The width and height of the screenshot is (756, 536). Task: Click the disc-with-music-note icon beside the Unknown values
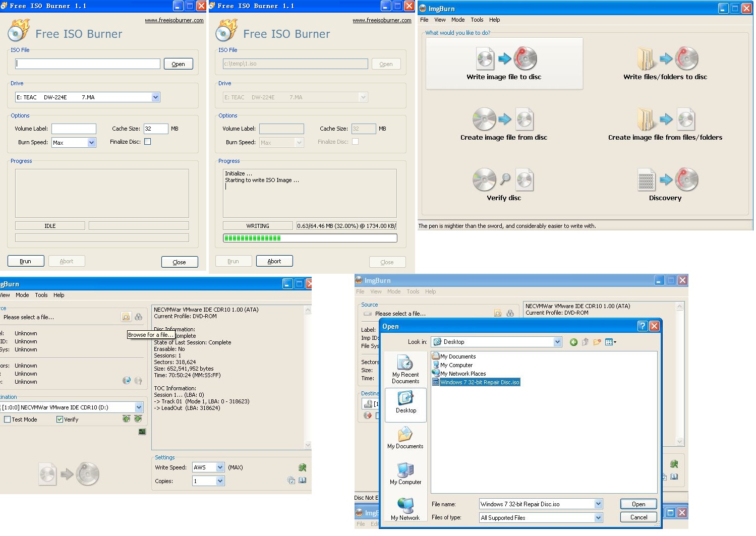pyautogui.click(x=127, y=380)
